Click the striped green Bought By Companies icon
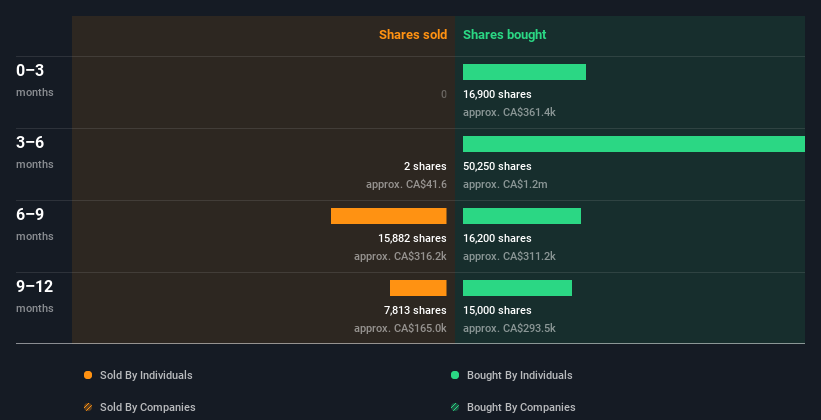Viewport: 821px width, 420px height. click(455, 407)
